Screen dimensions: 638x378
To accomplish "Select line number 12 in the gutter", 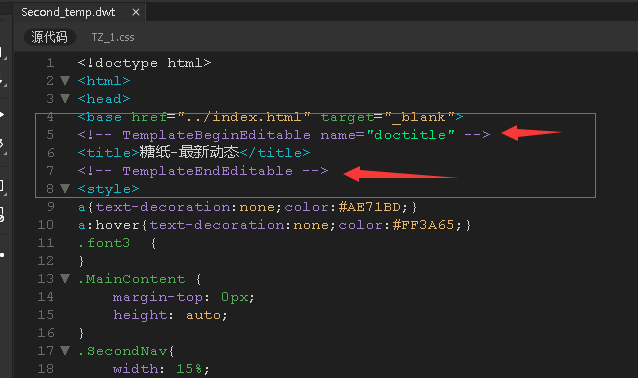I will (46, 261).
